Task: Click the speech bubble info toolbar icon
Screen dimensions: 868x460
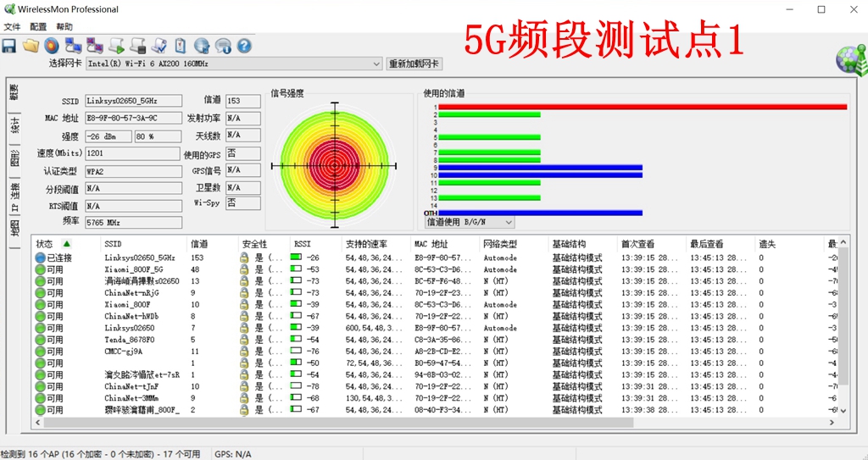Action: 223,46
